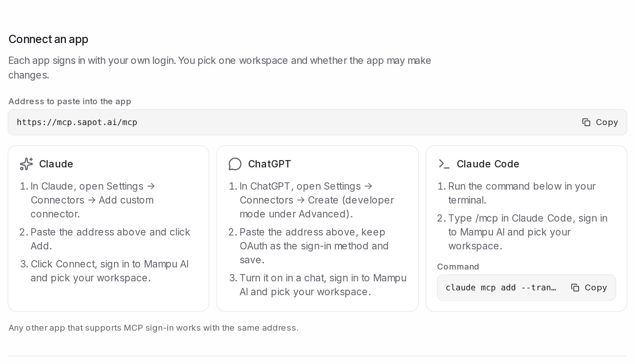The width and height of the screenshot is (635, 364).
Task: Click the Claude Code terminal prompt icon
Action: point(444,164)
